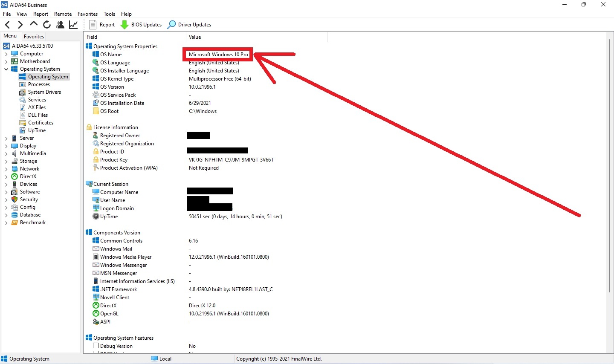Open remote user management icon
Viewport: 614px width, 364px height.
click(x=60, y=25)
